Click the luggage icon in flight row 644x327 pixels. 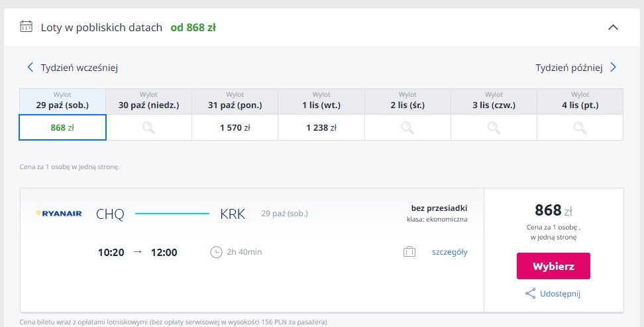coord(409,252)
